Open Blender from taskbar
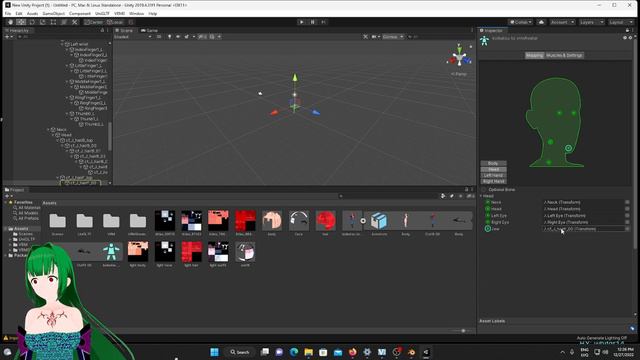640x360 pixels. (411, 352)
